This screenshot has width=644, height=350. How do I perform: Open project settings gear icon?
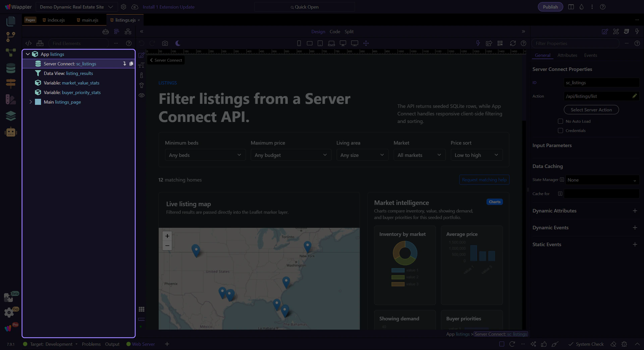(x=123, y=7)
